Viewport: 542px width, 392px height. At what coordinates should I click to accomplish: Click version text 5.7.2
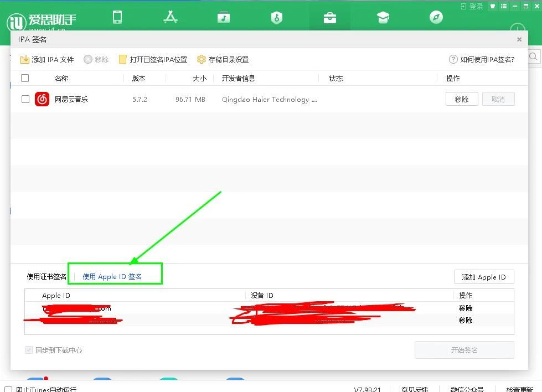coord(140,100)
